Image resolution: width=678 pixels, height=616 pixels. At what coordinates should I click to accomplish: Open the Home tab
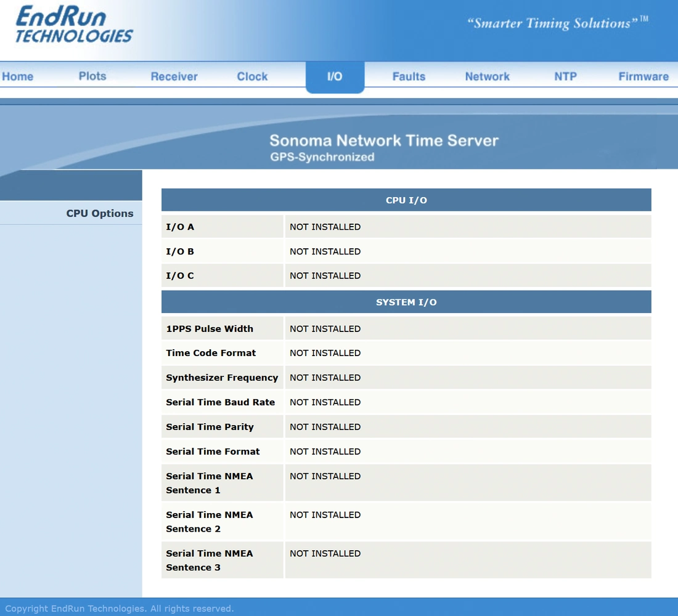coord(18,76)
